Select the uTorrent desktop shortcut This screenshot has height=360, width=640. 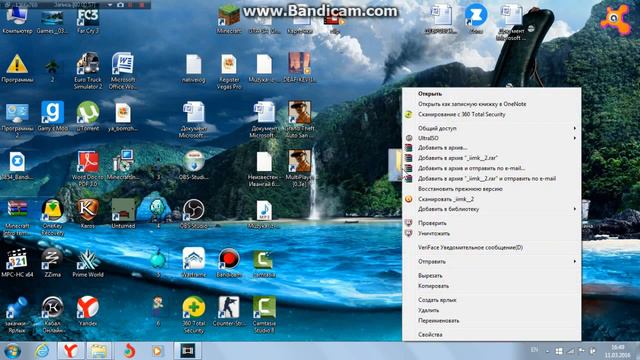(88, 116)
